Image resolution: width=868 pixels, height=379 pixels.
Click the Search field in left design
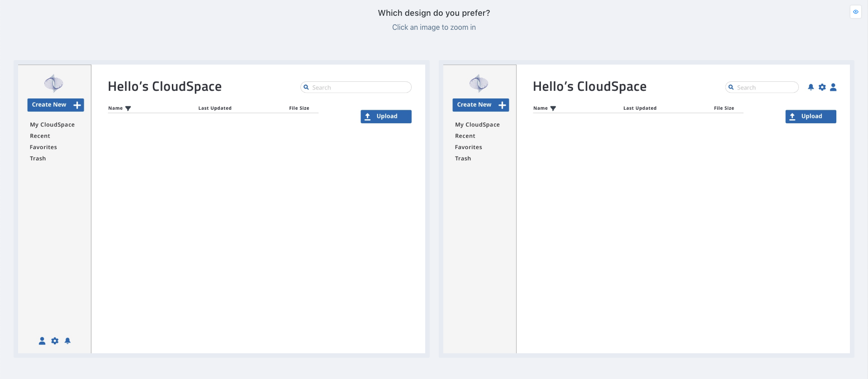pos(356,87)
